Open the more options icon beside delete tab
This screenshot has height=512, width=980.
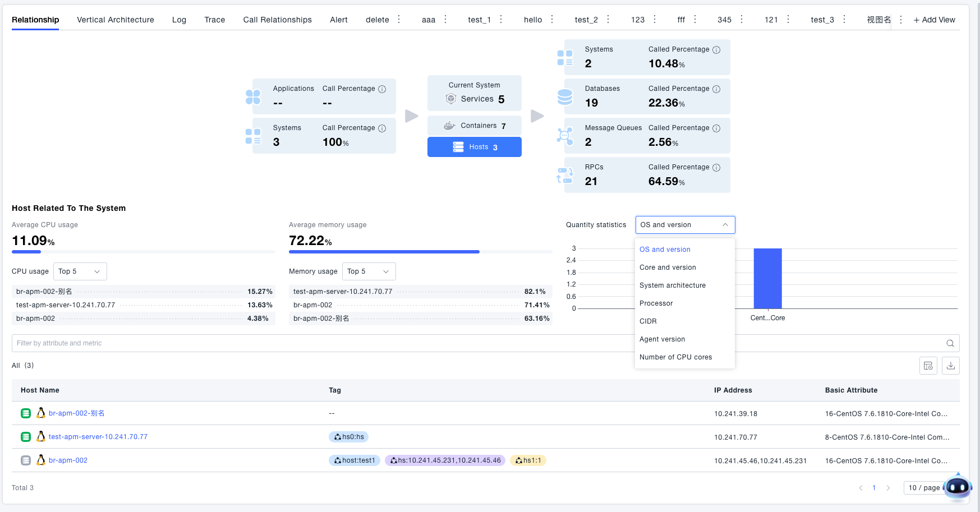coord(399,20)
